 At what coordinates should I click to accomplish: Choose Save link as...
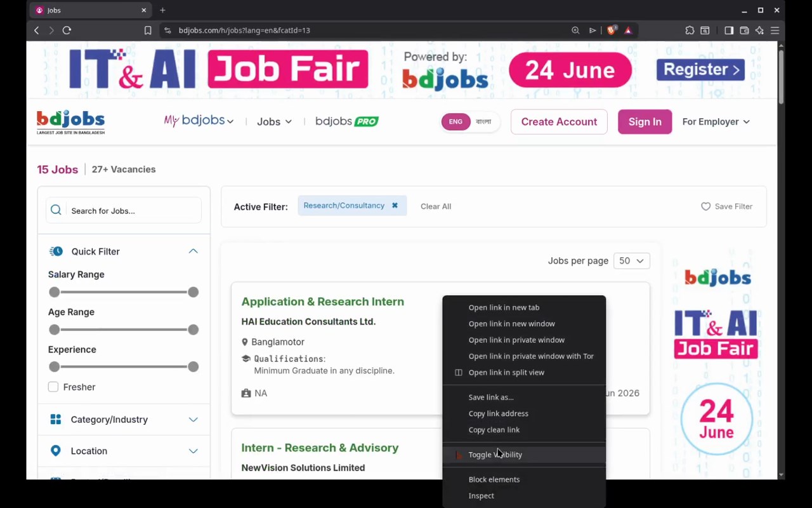(524, 397)
